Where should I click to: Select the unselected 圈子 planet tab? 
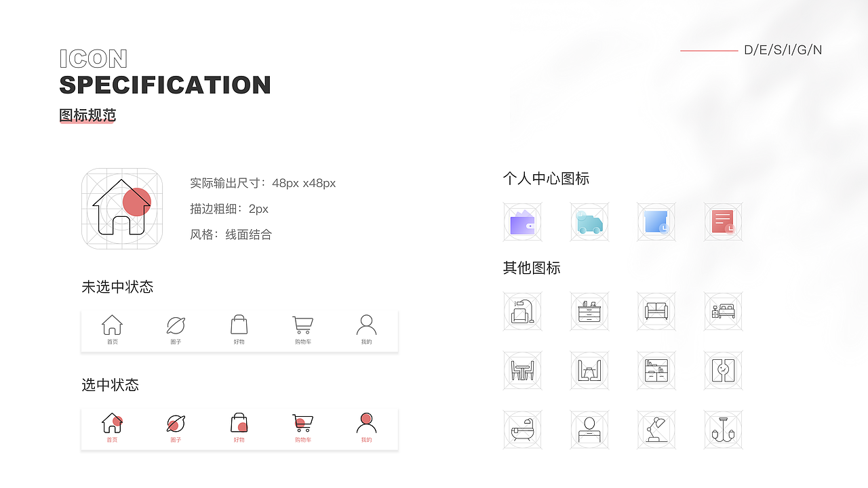coord(176,330)
